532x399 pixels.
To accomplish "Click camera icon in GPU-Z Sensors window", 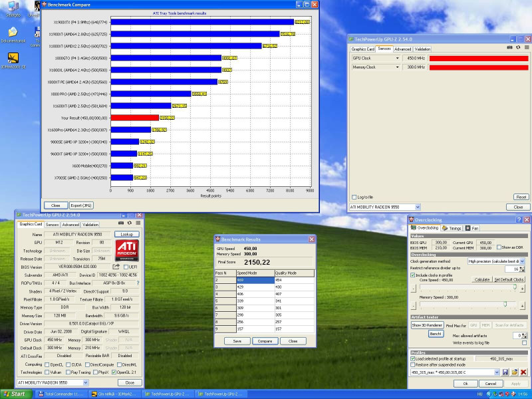I will [509, 47].
